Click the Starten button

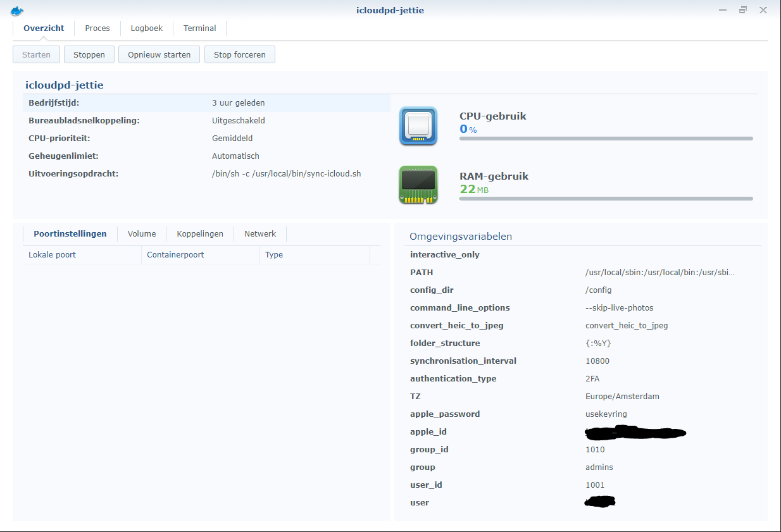(x=36, y=54)
